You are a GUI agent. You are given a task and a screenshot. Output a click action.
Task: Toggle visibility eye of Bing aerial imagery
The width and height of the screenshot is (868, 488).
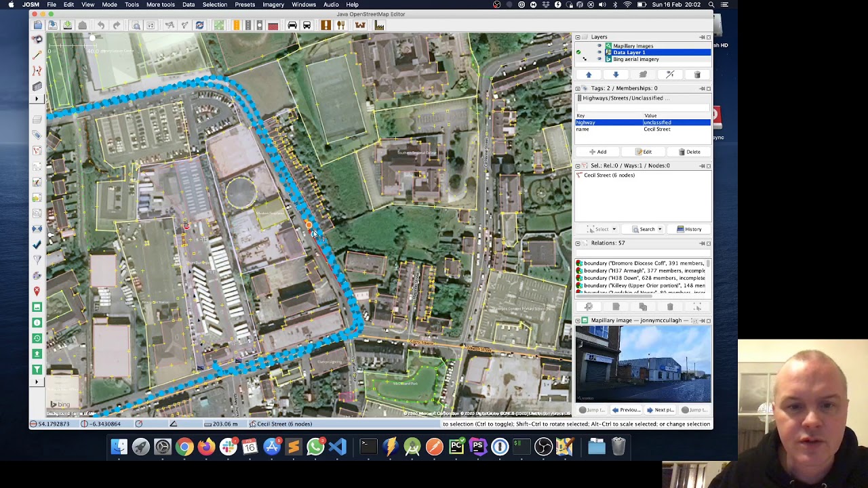tap(599, 59)
